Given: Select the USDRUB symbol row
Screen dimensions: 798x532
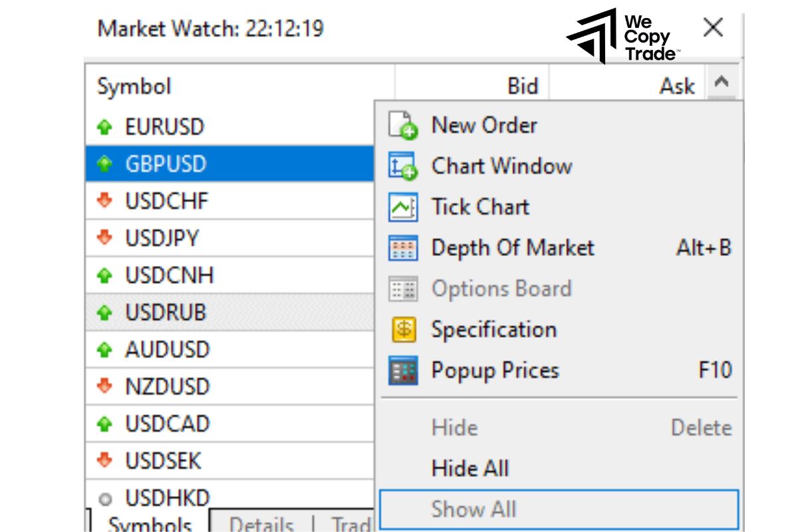Looking at the screenshot, I should pos(199,312).
